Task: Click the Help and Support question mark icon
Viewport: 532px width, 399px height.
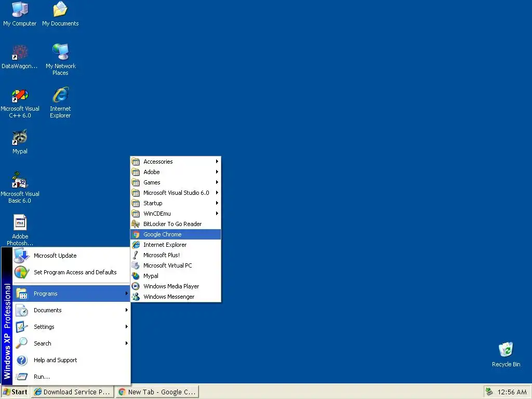Action: (x=22, y=360)
